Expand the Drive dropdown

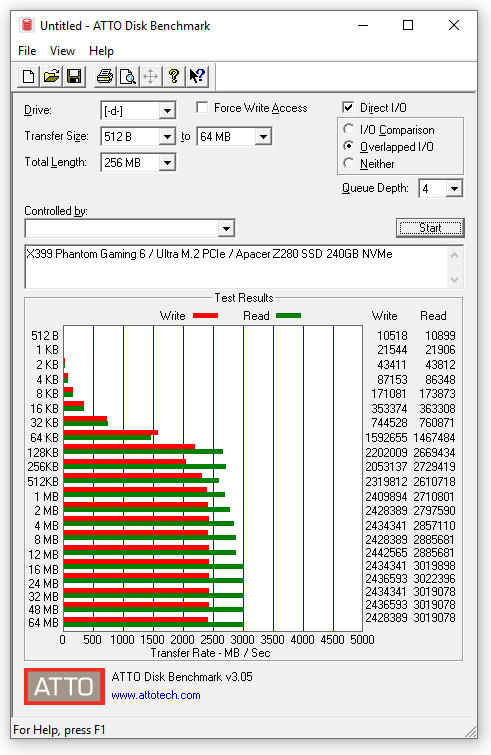[167, 111]
